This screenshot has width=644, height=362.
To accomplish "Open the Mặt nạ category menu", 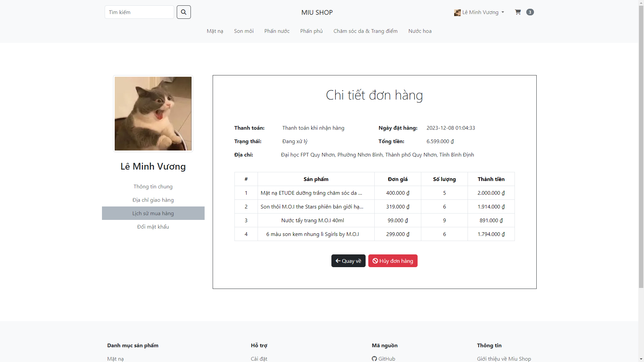I will tap(215, 31).
